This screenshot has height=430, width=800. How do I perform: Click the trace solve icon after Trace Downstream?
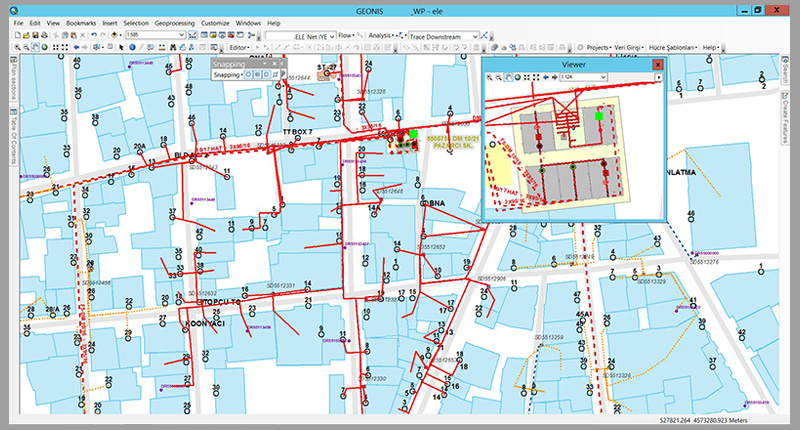click(x=484, y=36)
